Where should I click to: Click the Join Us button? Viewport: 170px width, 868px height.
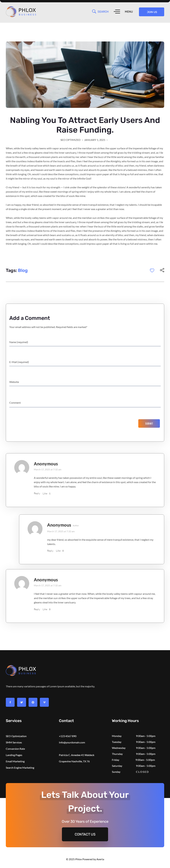151,12
